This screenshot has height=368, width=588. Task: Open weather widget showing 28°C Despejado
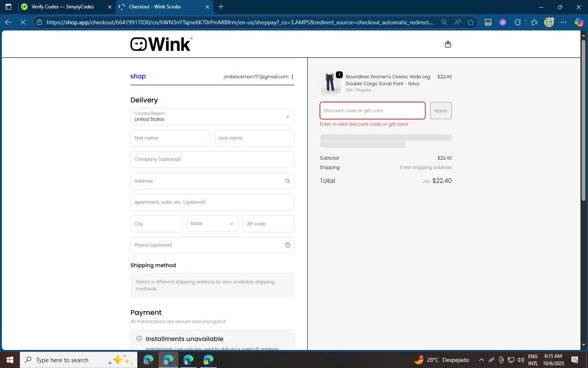[x=442, y=360]
